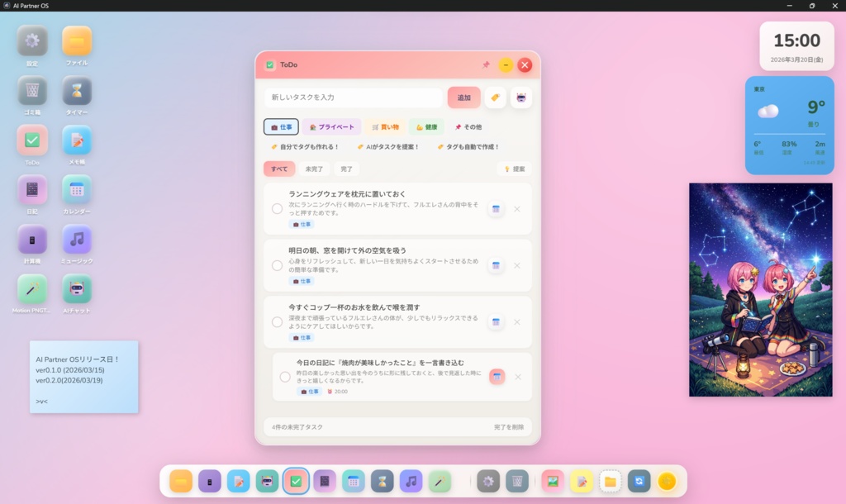Toggle the 仕事 tag filter
The height and width of the screenshot is (504, 846).
(x=282, y=126)
